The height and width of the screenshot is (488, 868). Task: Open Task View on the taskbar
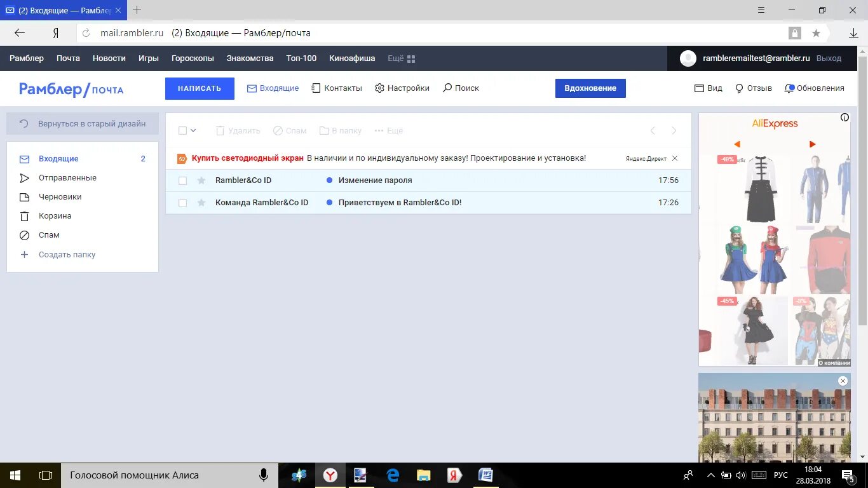[x=46, y=475]
